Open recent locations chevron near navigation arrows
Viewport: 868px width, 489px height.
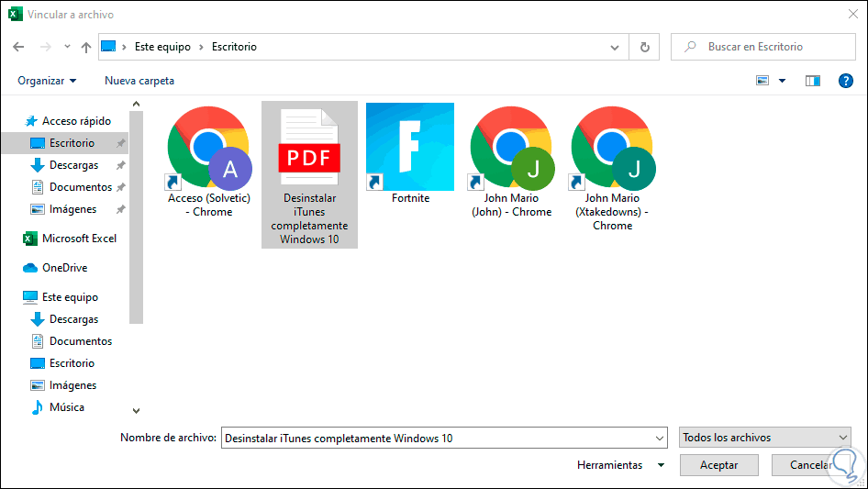click(67, 47)
